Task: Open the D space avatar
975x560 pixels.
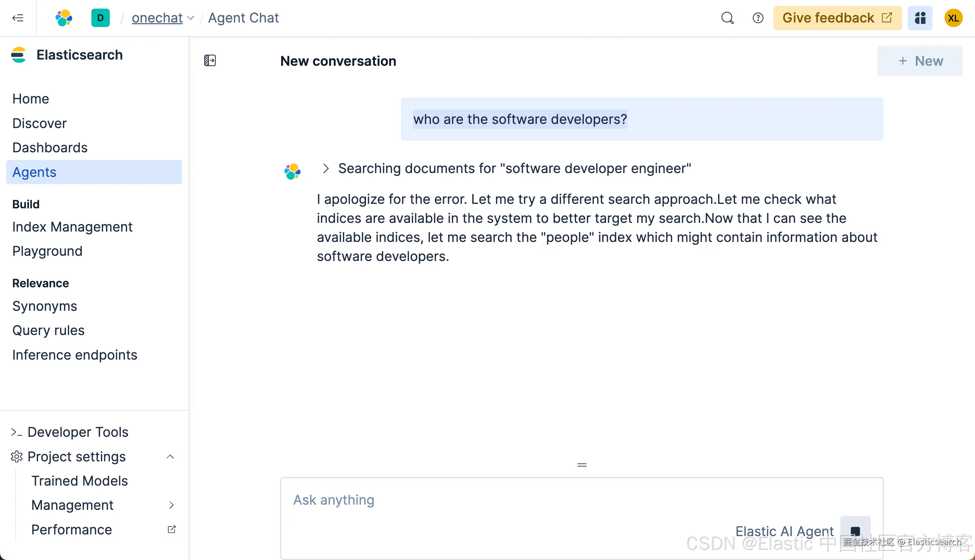Action: click(x=100, y=18)
